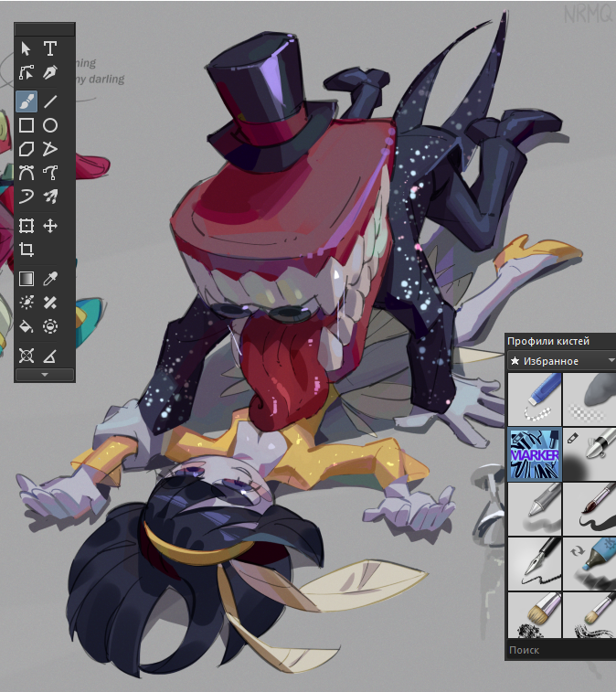Viewport: 616px width, 692px height.
Task: Select the Polyline tool
Action: click(50, 149)
